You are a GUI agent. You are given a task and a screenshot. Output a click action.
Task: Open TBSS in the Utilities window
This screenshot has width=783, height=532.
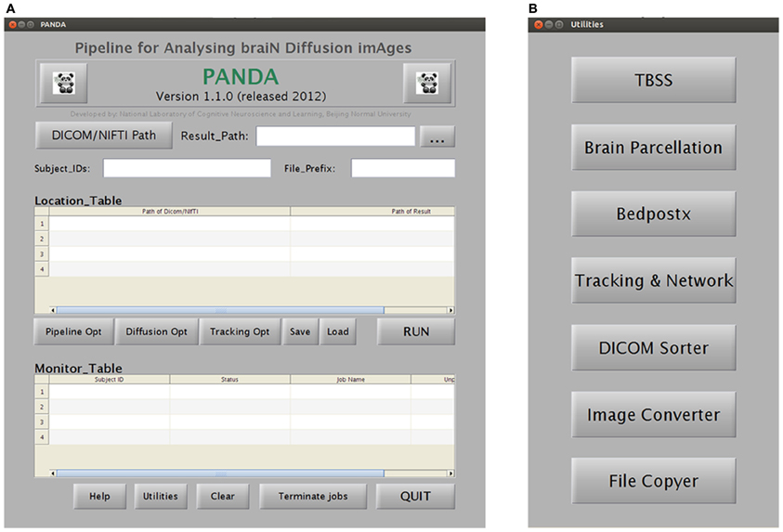pos(654,80)
